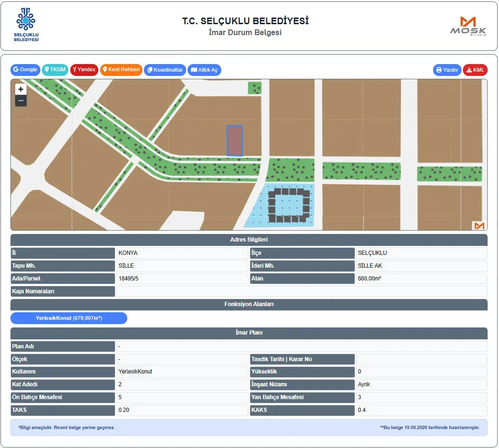Click the MOSK Bilişim logo
Image resolution: width=499 pixels, height=448 pixels.
(468, 26)
